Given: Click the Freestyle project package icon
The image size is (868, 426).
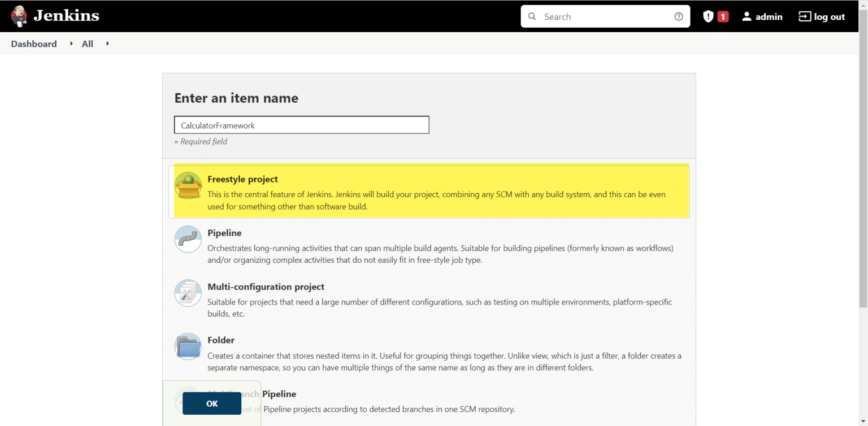Looking at the screenshot, I should pos(188,185).
